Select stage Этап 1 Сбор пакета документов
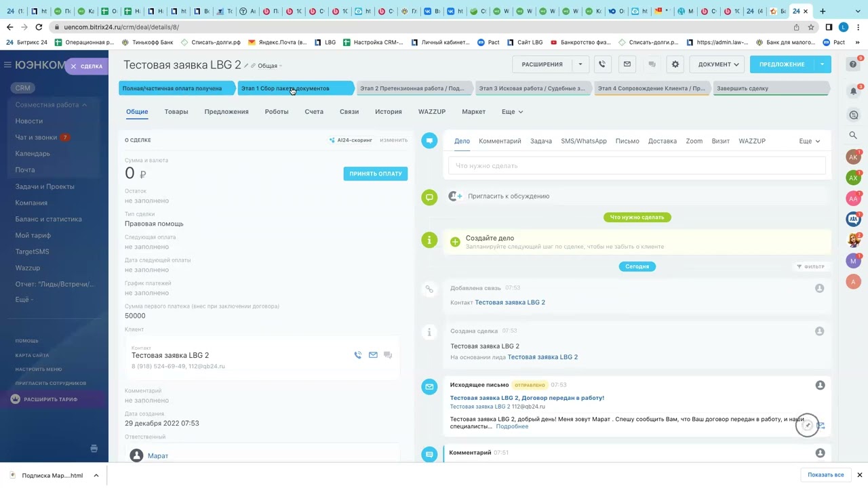Screen dimensions: 868x488 coord(296,88)
